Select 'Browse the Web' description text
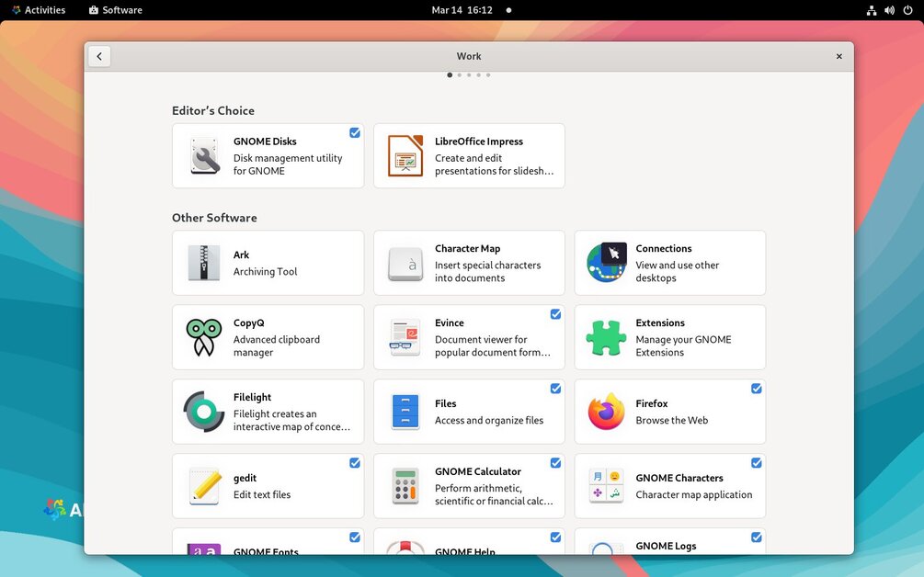Image resolution: width=924 pixels, height=577 pixels. point(672,421)
